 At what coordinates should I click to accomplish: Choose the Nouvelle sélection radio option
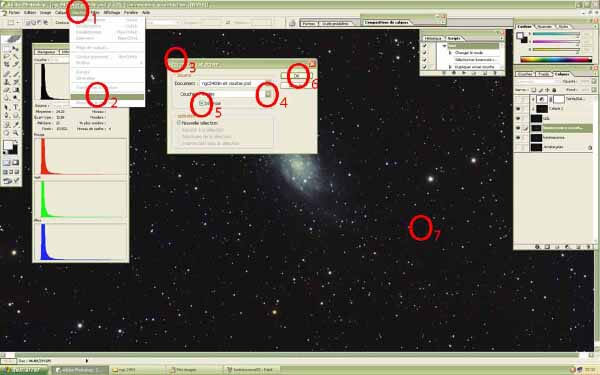tap(178, 123)
